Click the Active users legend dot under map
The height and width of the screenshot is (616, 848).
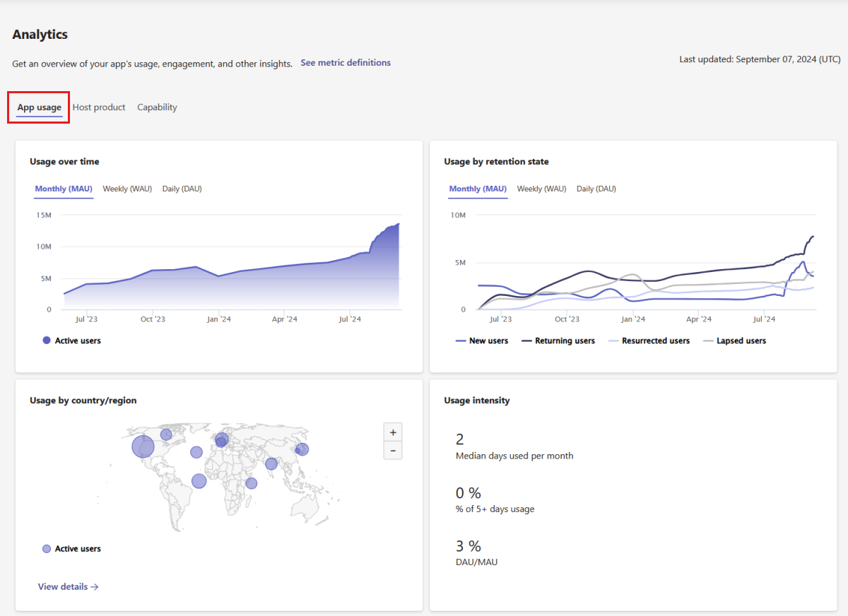47,549
